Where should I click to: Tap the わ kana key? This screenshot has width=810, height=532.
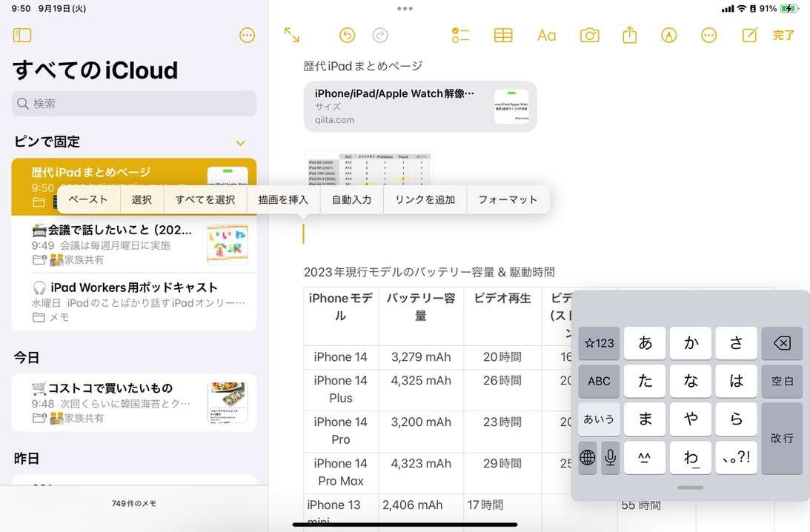tap(691, 457)
